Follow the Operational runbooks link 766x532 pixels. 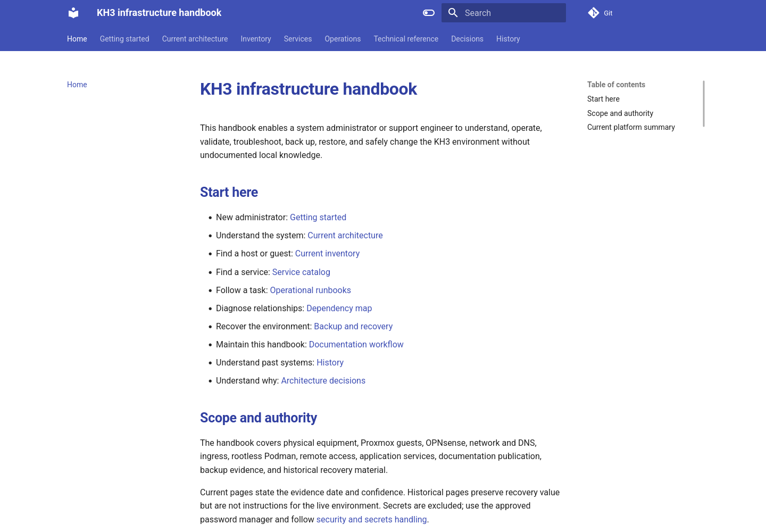pos(311,290)
